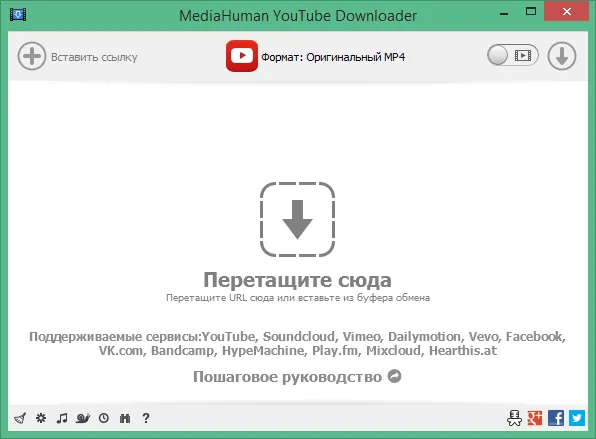This screenshot has width=596, height=439.
Task: Minimize the MediaHuman YouTube Downloader window
Action: click(504, 14)
